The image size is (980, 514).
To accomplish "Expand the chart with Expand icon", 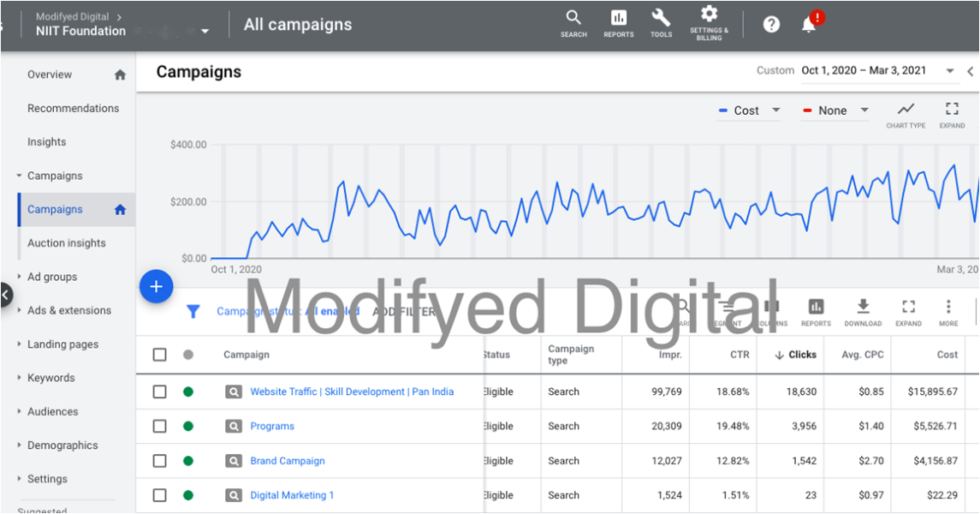I will point(952,115).
